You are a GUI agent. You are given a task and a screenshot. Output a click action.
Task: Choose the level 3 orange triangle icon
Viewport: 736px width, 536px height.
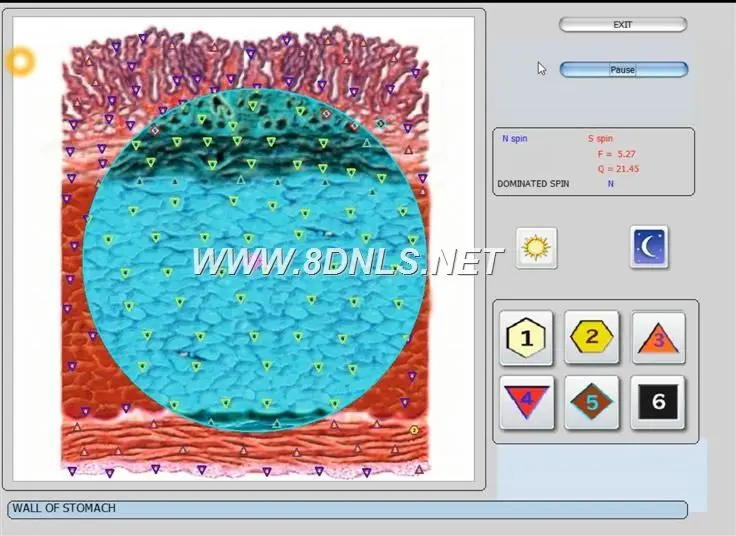click(x=658, y=337)
